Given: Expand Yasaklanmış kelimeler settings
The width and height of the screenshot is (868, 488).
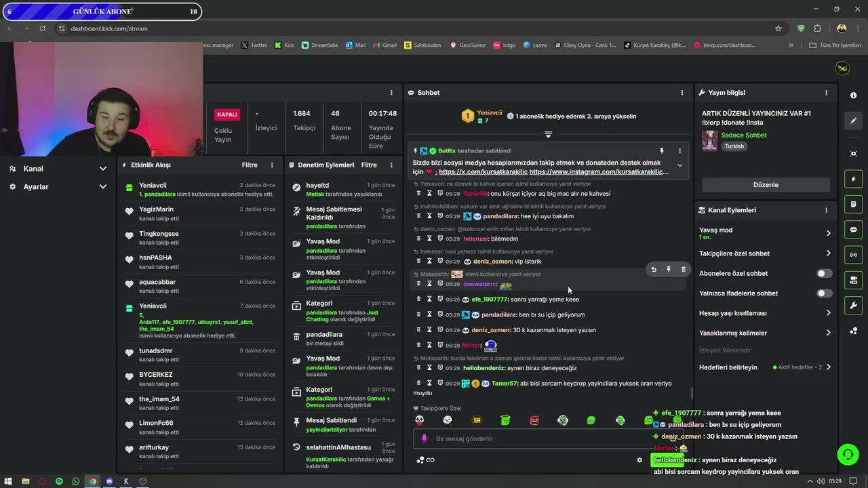Looking at the screenshot, I should click(x=828, y=333).
